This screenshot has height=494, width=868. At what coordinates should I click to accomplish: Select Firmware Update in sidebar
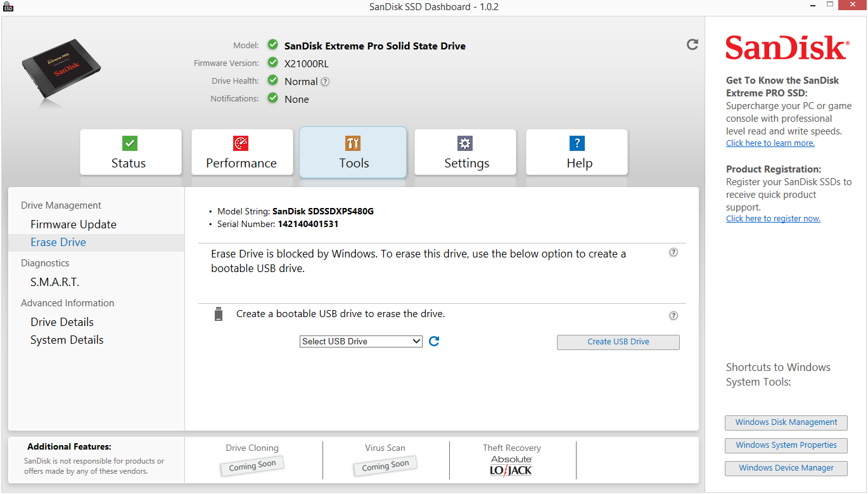73,224
